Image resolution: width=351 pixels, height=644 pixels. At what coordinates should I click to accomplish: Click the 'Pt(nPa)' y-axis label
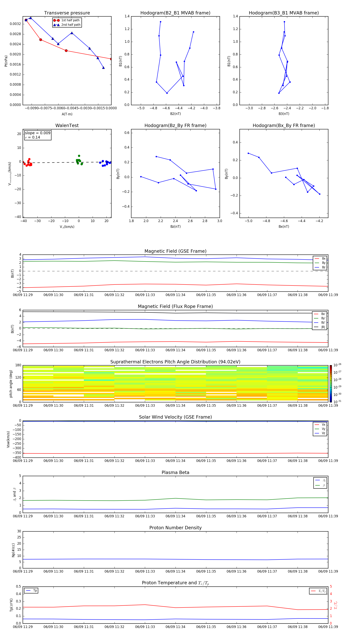click(6, 61)
